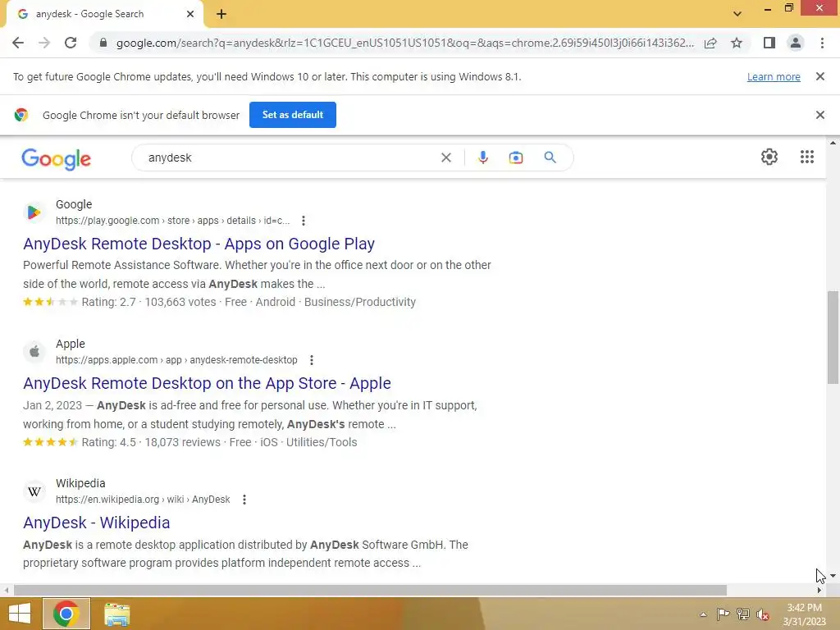The image size is (840, 630).
Task: Click the horizontal scrollbar left arrow
Action: (x=6, y=590)
